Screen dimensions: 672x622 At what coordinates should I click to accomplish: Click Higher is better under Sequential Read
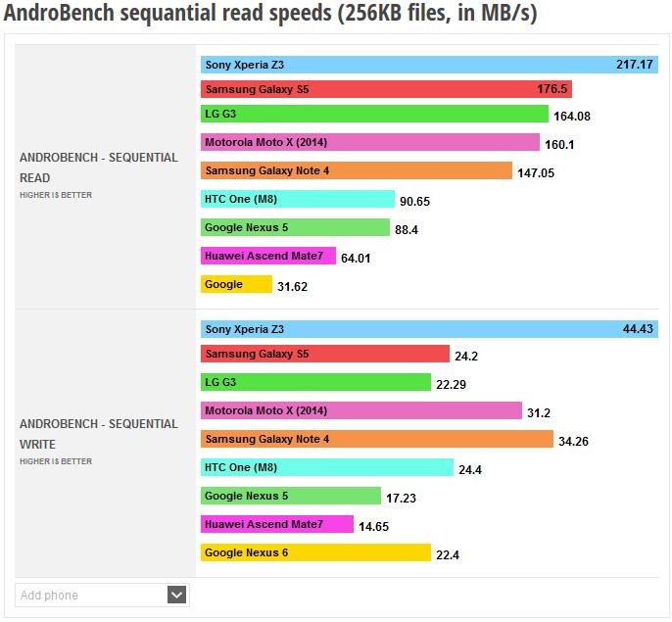click(x=56, y=195)
